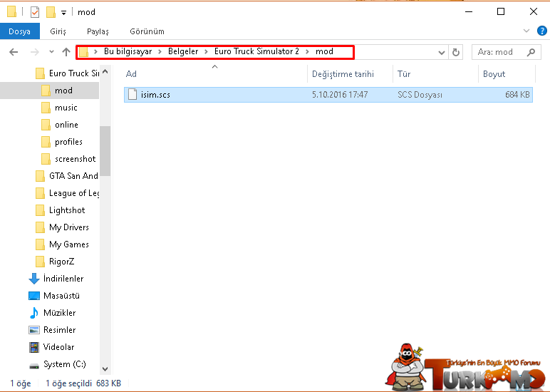Select the music folder in tree
The image size is (550, 392).
(59, 108)
